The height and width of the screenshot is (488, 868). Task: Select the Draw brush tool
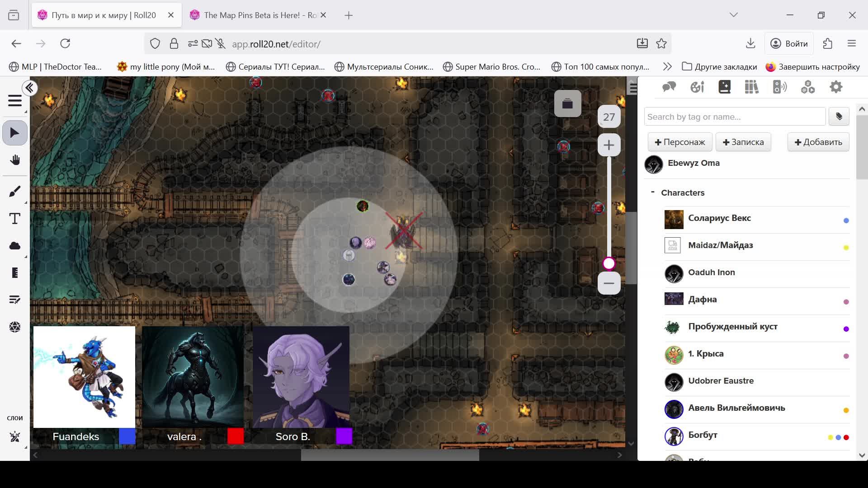pyautogui.click(x=14, y=192)
